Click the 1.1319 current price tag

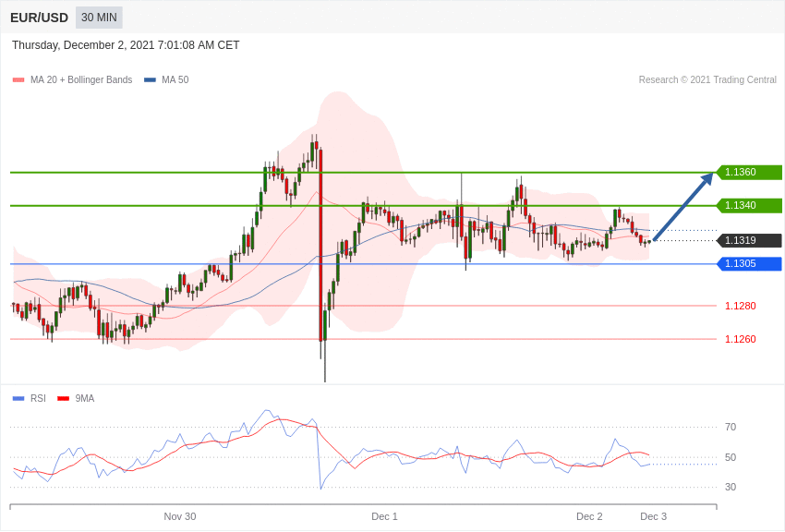(750, 240)
